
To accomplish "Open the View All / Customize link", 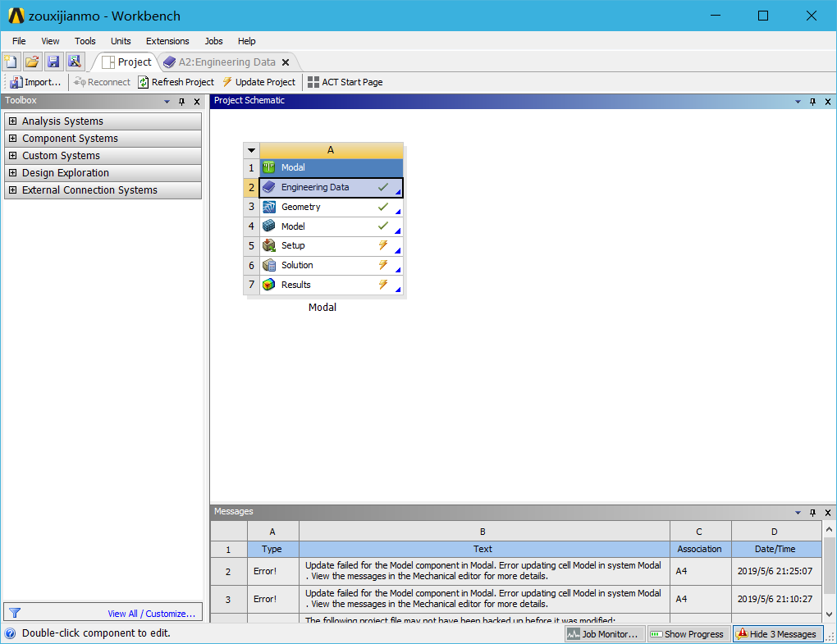I will [x=151, y=614].
